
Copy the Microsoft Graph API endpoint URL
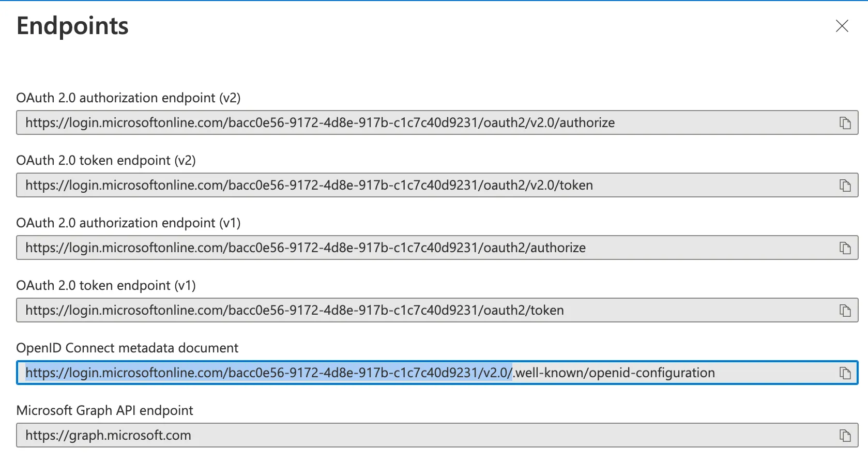tap(845, 436)
